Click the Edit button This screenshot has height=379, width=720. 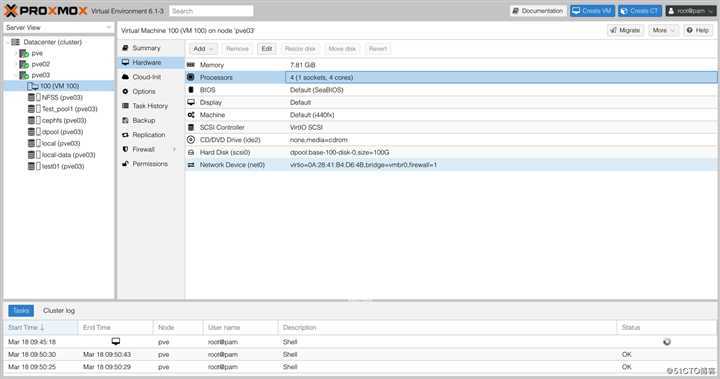click(267, 49)
